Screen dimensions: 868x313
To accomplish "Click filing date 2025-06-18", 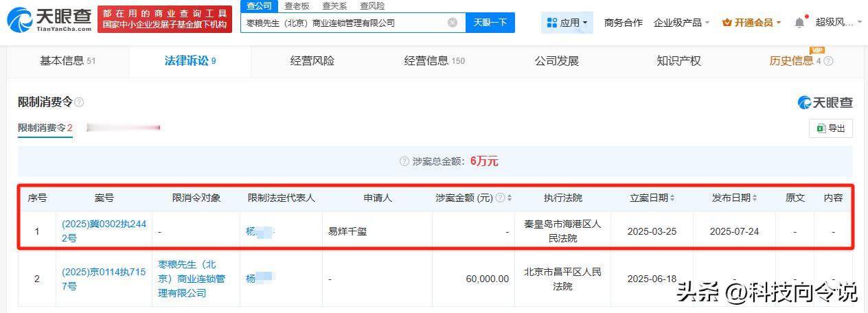I will (652, 279).
